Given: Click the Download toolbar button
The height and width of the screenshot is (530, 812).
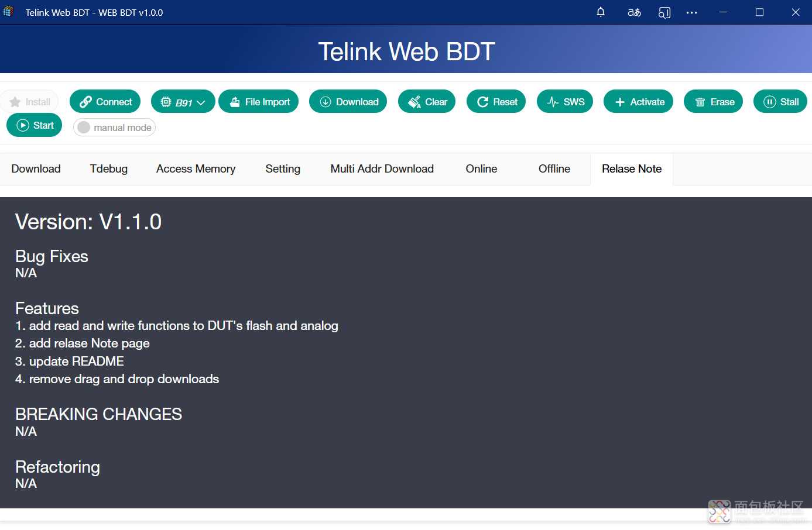Looking at the screenshot, I should (x=348, y=102).
